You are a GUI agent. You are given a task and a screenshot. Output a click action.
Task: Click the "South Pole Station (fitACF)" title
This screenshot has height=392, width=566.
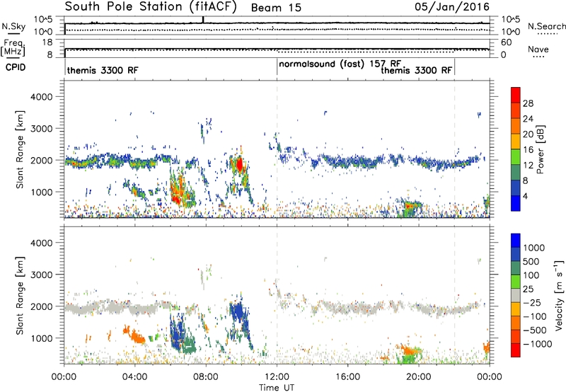[x=151, y=7]
